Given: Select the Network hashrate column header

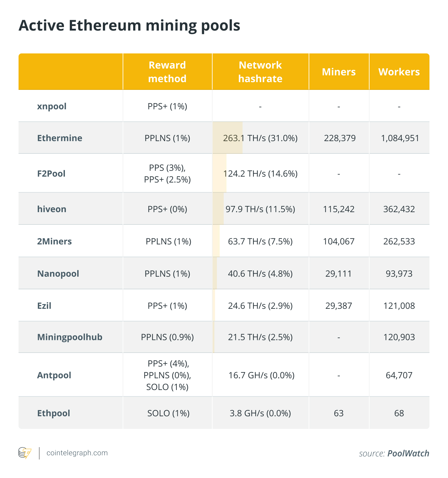Looking at the screenshot, I should pyautogui.click(x=260, y=72).
